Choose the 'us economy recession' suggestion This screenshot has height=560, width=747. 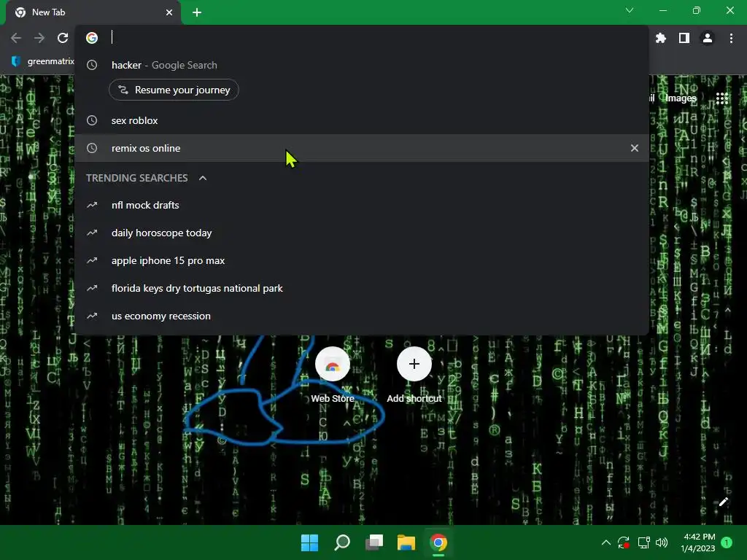click(362, 316)
